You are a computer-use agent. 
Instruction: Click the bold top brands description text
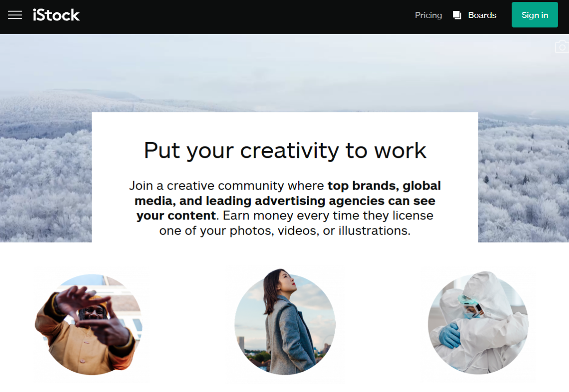[x=284, y=201]
